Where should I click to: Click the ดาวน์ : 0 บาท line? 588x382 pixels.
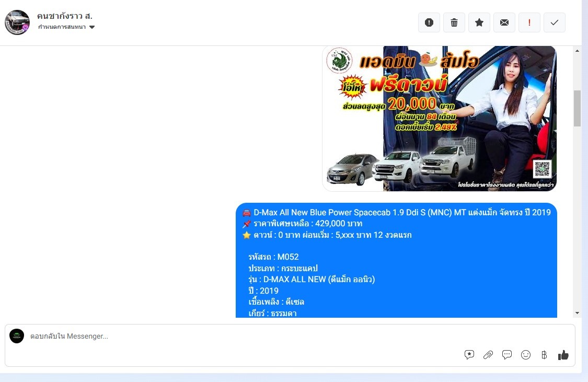coord(327,235)
